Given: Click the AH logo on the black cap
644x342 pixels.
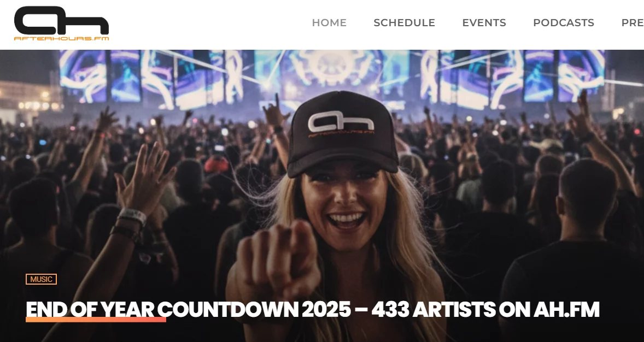Looking at the screenshot, I should 341,123.
